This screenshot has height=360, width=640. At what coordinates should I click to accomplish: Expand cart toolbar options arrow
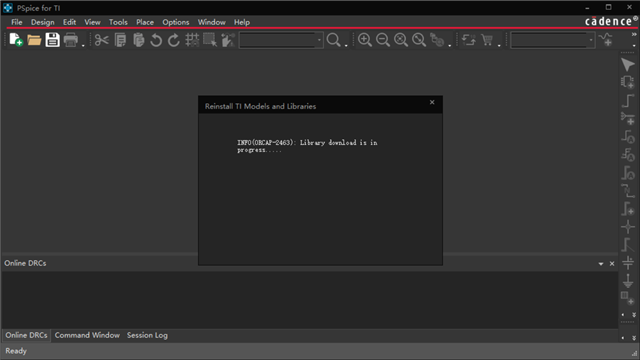499,45
